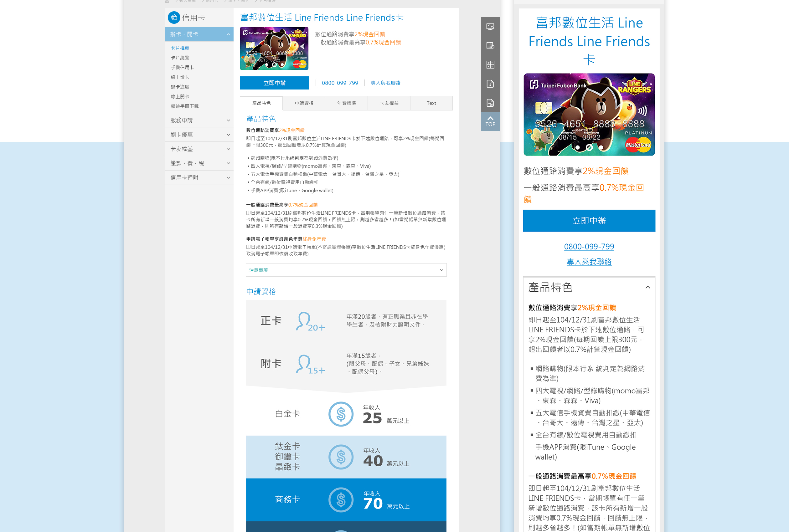
Task: Click the credit card section icon beside 信用卡
Action: (x=174, y=18)
